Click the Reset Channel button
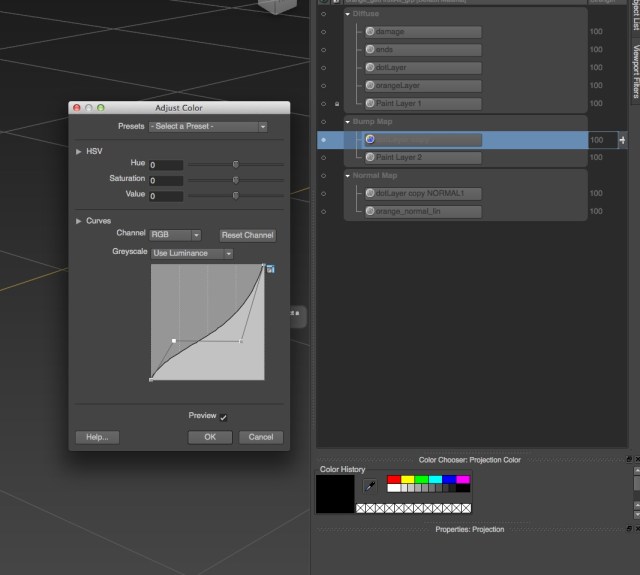Viewport: 640px width, 575px height. (247, 235)
